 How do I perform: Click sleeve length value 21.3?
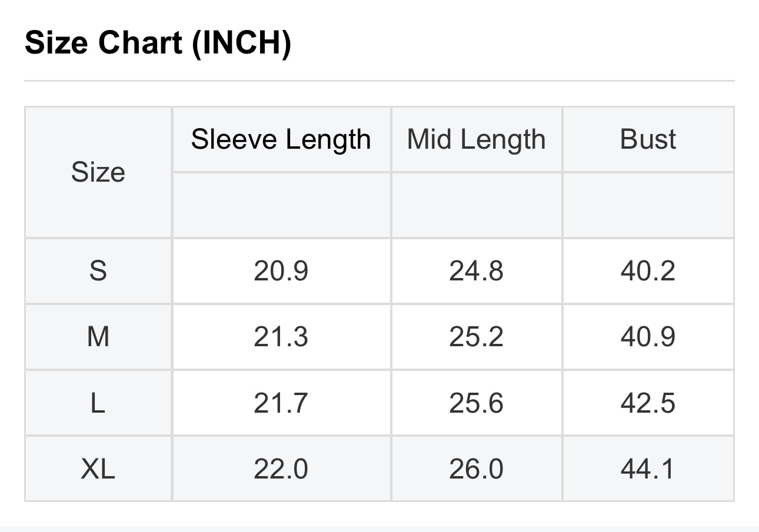coord(281,337)
